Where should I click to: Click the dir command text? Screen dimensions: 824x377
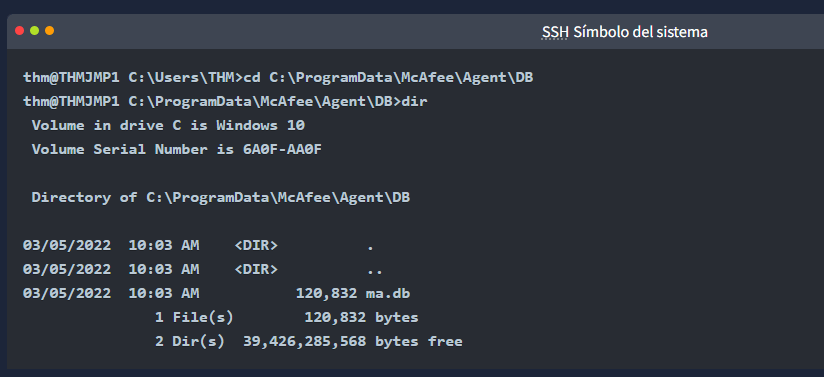point(414,102)
